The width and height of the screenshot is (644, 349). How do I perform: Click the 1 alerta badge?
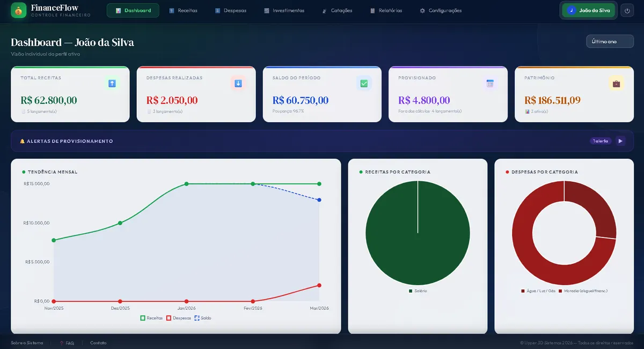(x=601, y=141)
